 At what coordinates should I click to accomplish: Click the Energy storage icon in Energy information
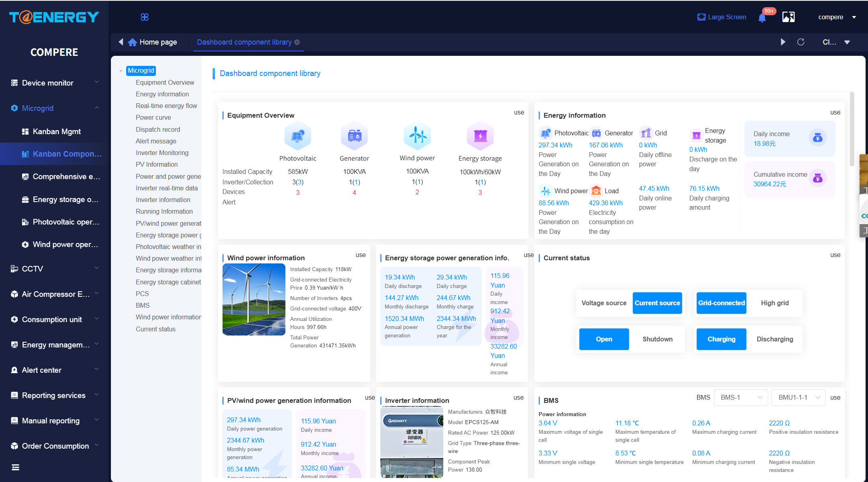click(x=696, y=135)
